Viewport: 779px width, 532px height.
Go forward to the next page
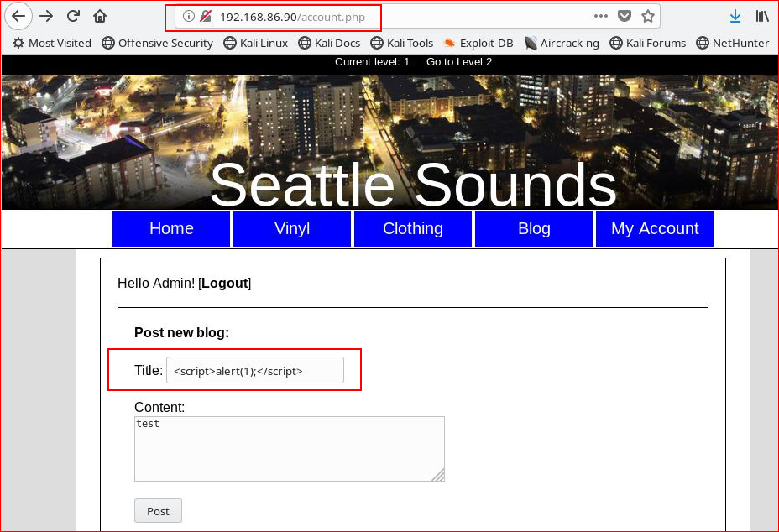pos(46,17)
